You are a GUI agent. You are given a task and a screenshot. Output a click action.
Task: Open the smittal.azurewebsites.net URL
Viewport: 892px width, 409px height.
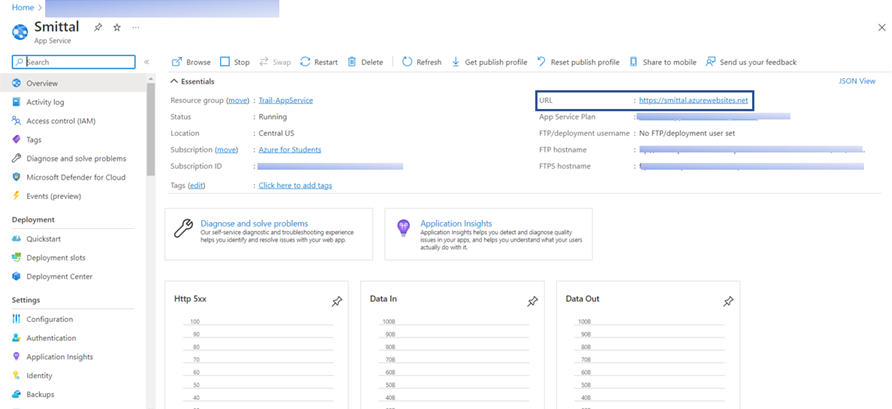[693, 100]
